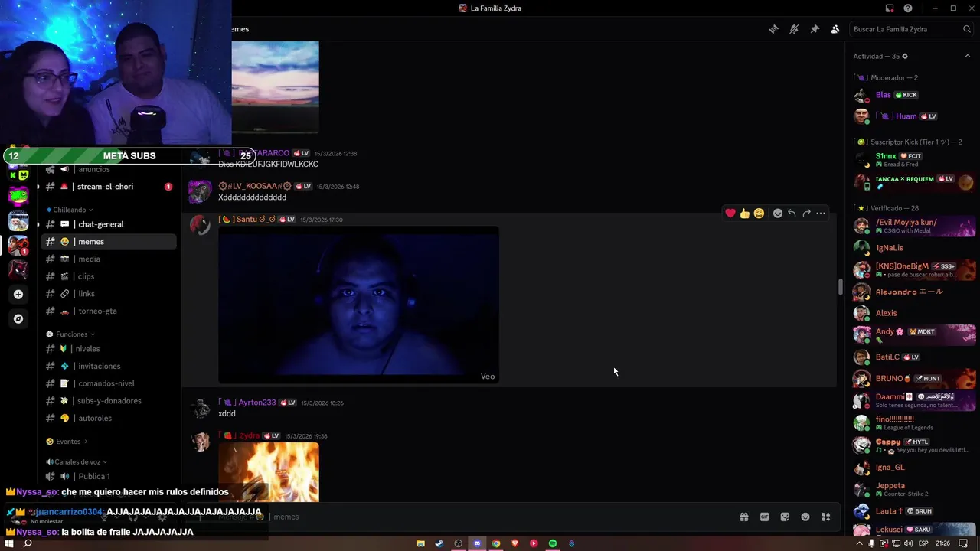Click the Buscar La Familia Zydra search box
Screen dimensions: 980x551
click(x=912, y=29)
